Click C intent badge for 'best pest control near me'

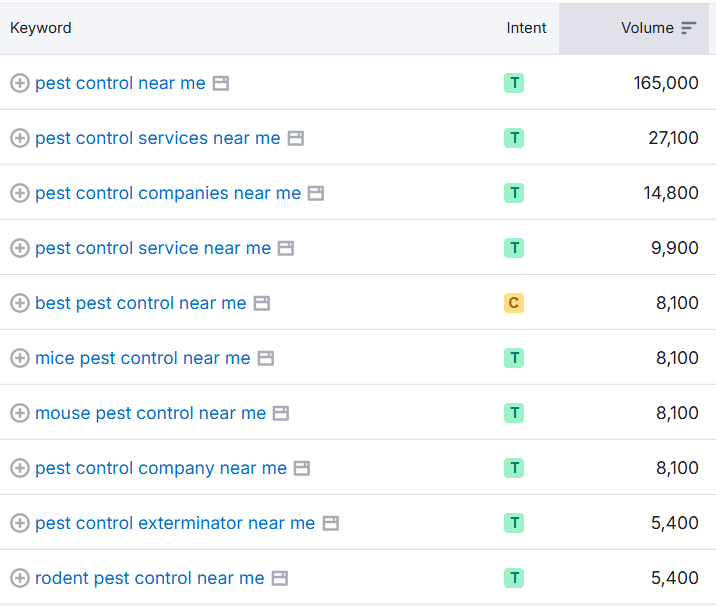(514, 303)
